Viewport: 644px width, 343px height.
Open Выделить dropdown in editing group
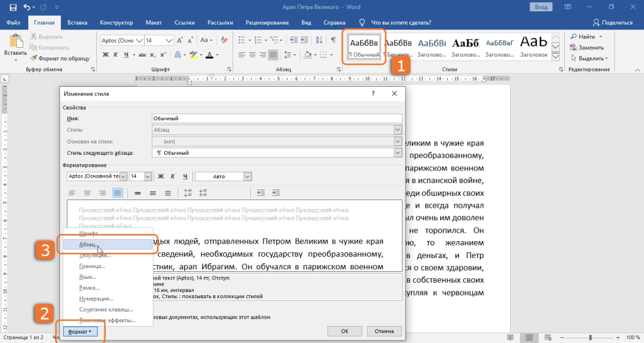[589, 59]
